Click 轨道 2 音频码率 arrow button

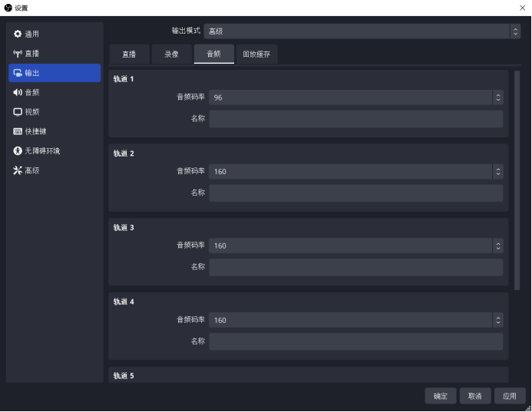(498, 172)
